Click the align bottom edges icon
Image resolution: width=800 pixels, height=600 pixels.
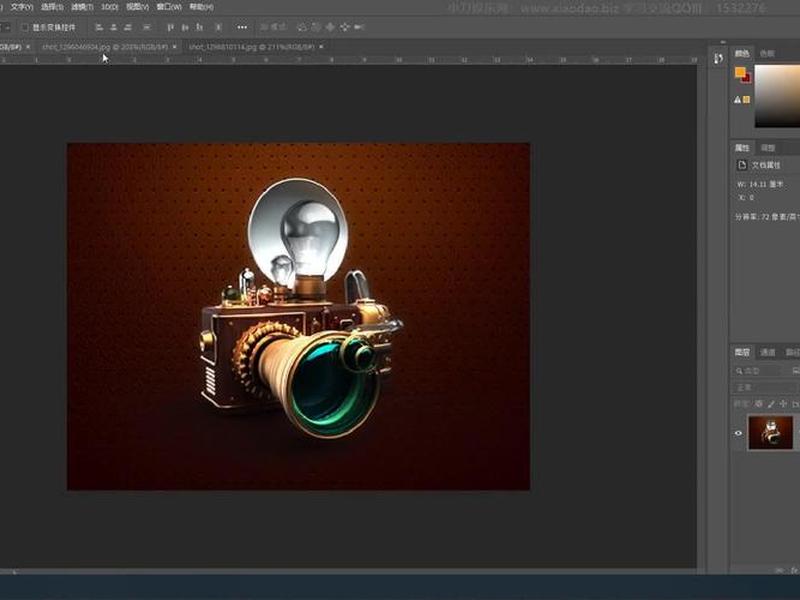(199, 27)
